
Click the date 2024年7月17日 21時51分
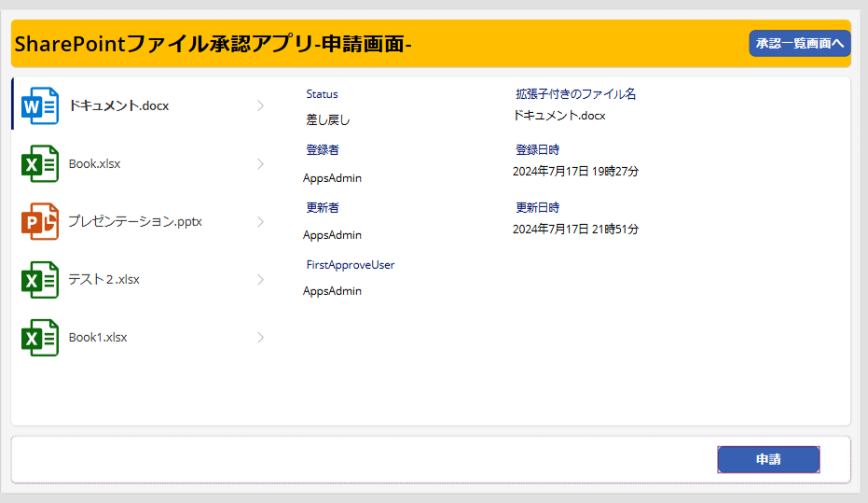coord(575,229)
